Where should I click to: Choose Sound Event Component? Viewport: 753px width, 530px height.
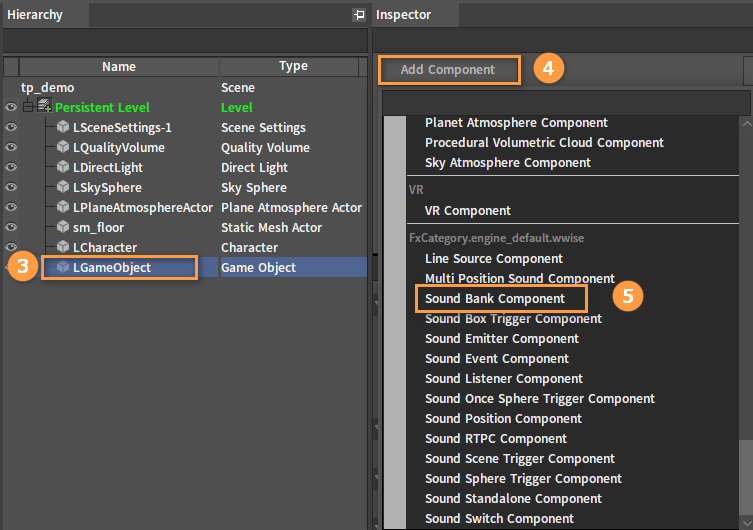pyautogui.click(x=497, y=359)
